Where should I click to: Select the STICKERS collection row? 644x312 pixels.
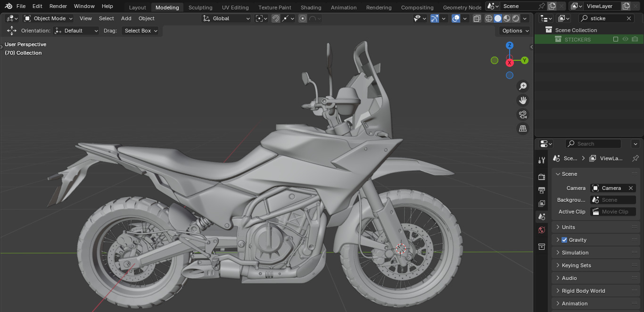tap(588, 40)
